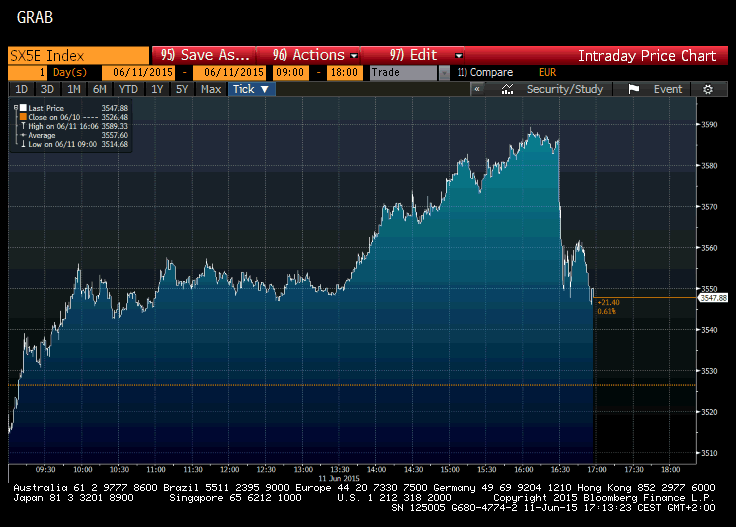Collapse the legend box expander
This screenshot has height=527, width=736.
click(x=15, y=107)
